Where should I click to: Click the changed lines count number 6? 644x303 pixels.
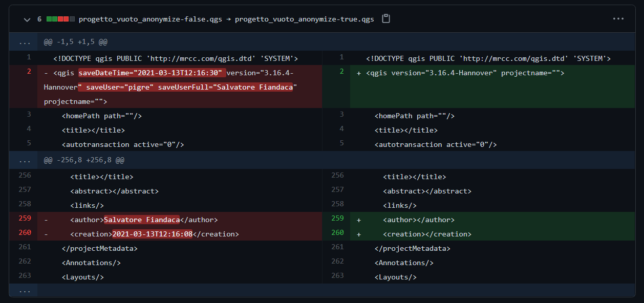[39, 19]
